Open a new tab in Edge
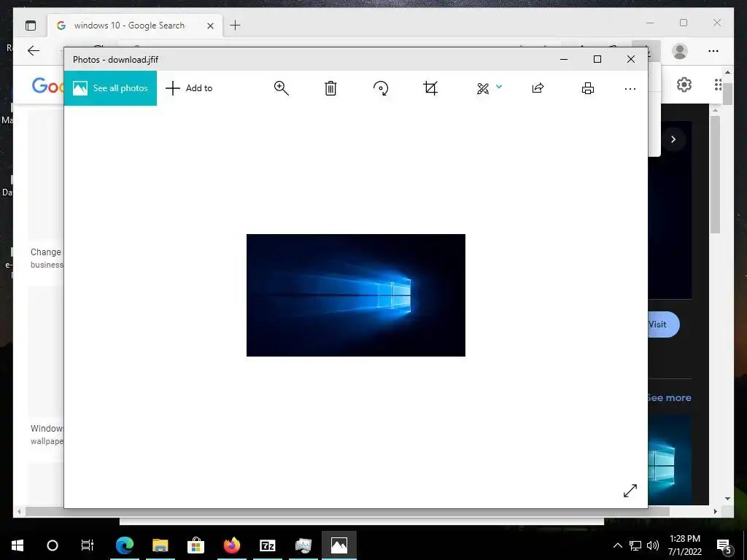The width and height of the screenshot is (747, 560). pos(236,26)
